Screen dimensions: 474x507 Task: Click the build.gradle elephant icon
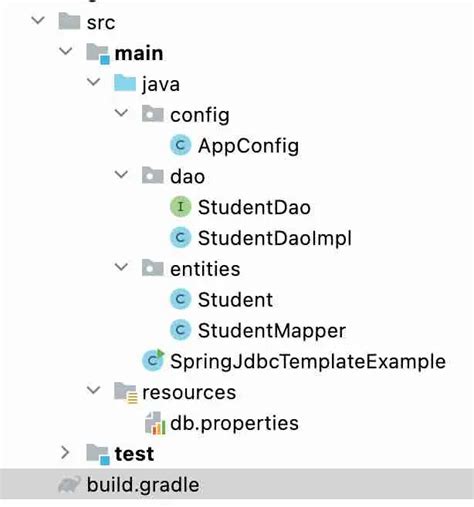coord(69,484)
